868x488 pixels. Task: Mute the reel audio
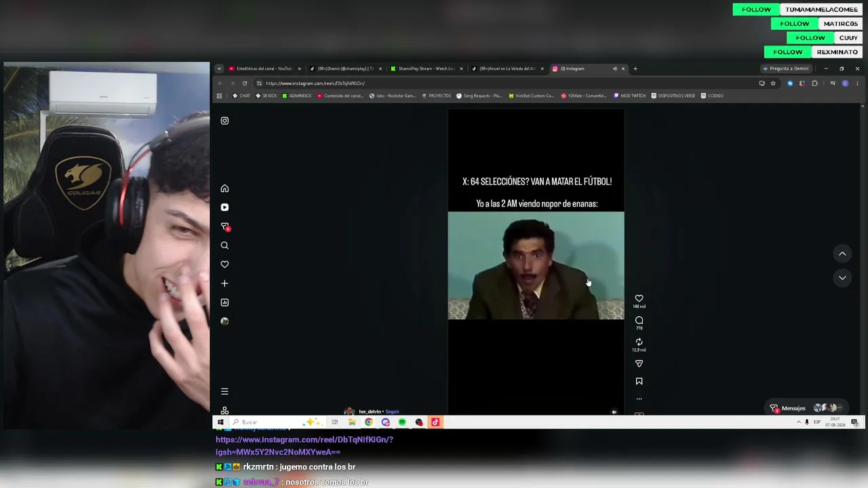[x=614, y=411]
